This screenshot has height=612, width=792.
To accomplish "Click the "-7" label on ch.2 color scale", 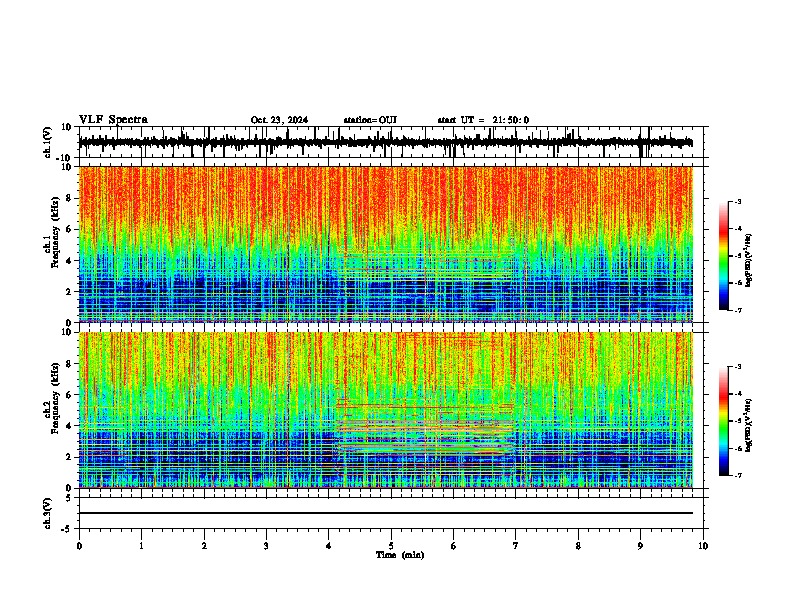I will [737, 476].
